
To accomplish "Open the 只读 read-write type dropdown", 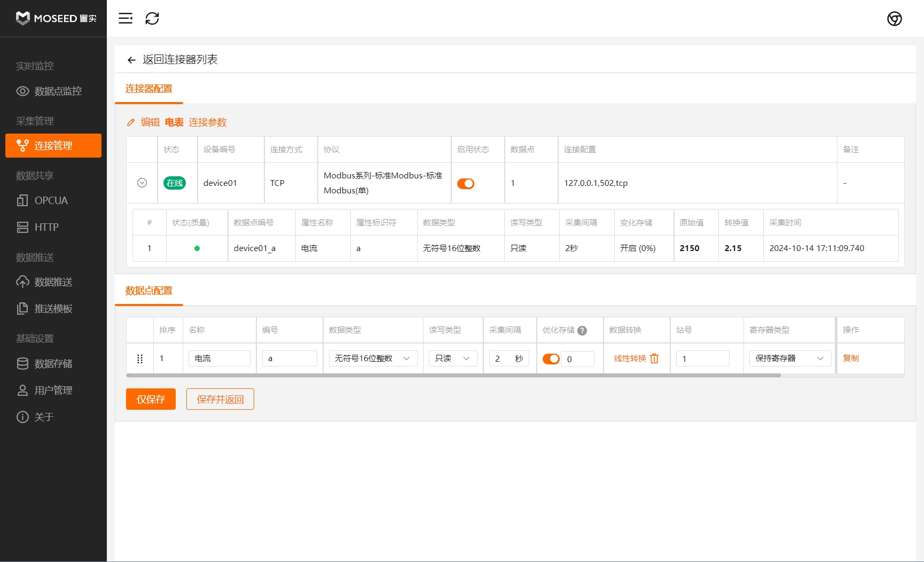I will coord(453,358).
